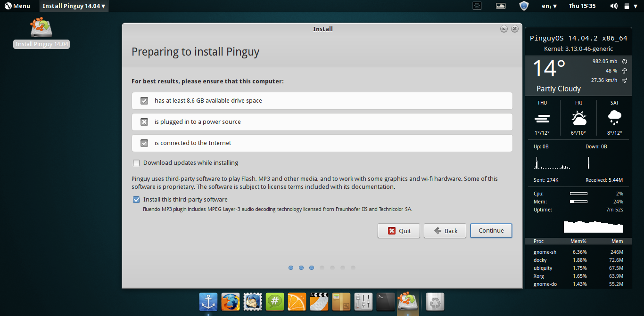The height and width of the screenshot is (316, 644).
Task: Click the connected to Internet check indicator
Action: pyautogui.click(x=144, y=143)
